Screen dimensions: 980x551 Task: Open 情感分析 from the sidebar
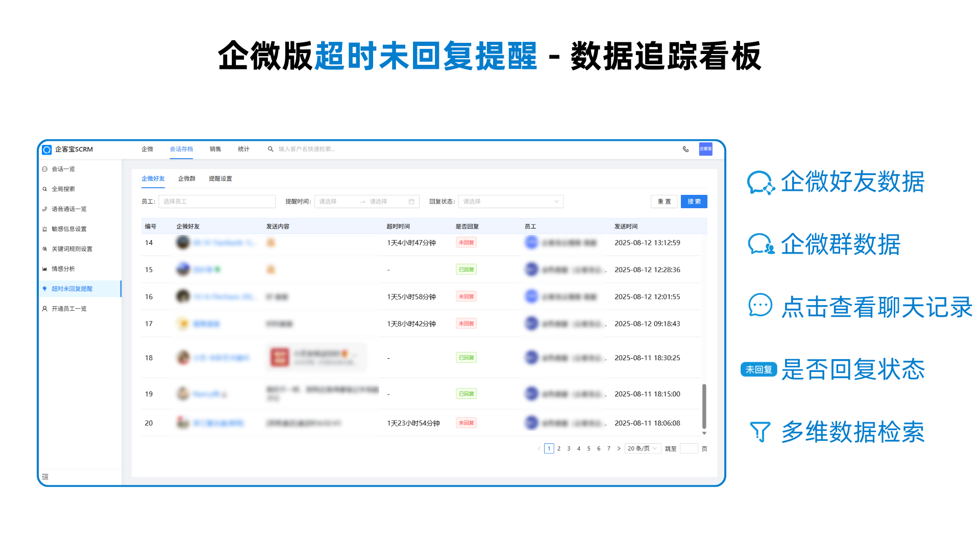(x=63, y=269)
